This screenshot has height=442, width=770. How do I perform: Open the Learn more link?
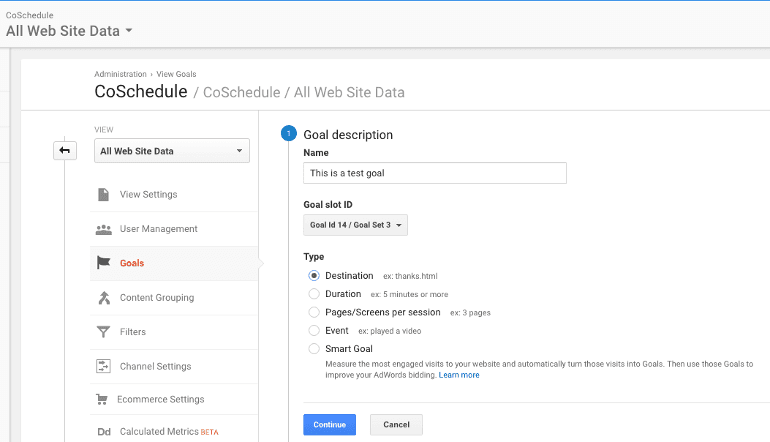click(x=458, y=375)
